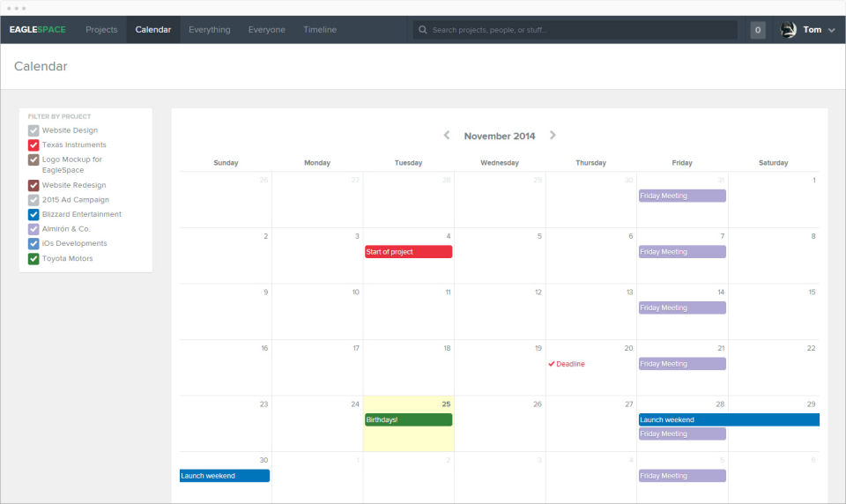Viewport: 846px width, 504px height.
Task: Go to previous month arrow
Action: click(x=447, y=136)
